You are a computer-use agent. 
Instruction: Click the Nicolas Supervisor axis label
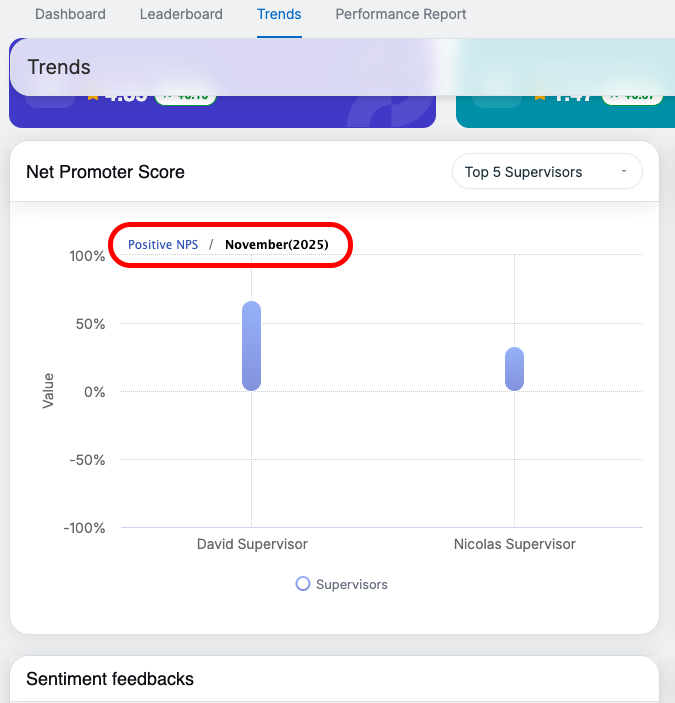pos(515,544)
